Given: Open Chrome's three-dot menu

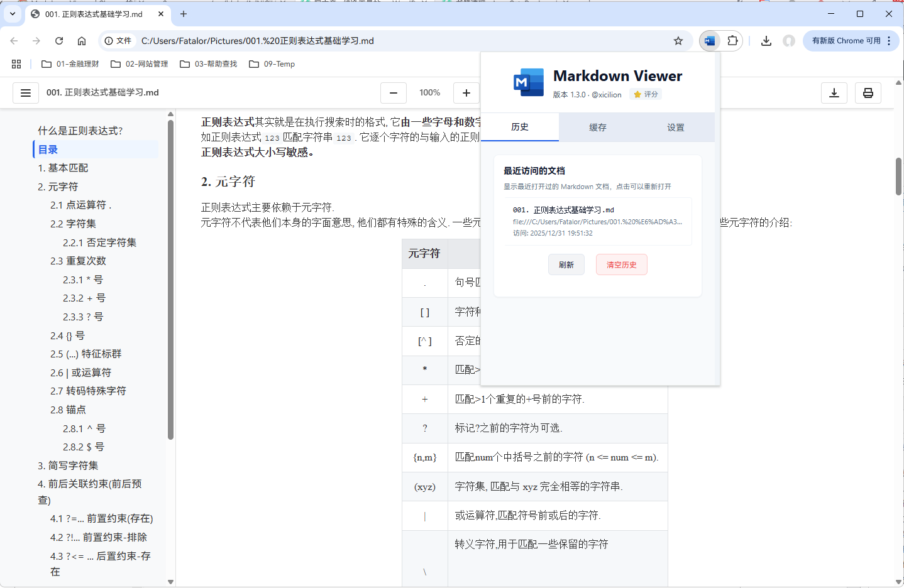Looking at the screenshot, I should (x=889, y=40).
